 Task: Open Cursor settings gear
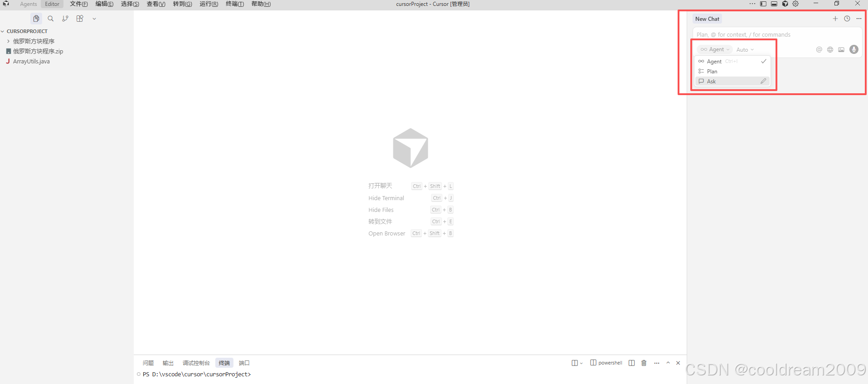point(795,4)
